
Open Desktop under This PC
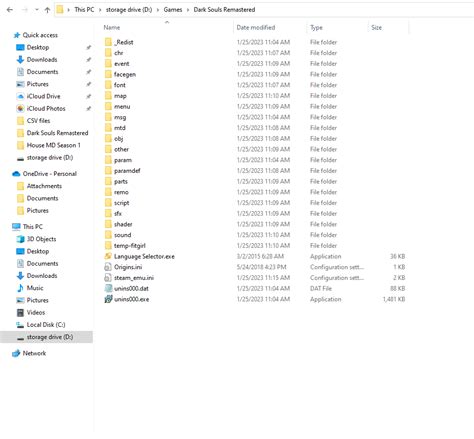(38, 251)
